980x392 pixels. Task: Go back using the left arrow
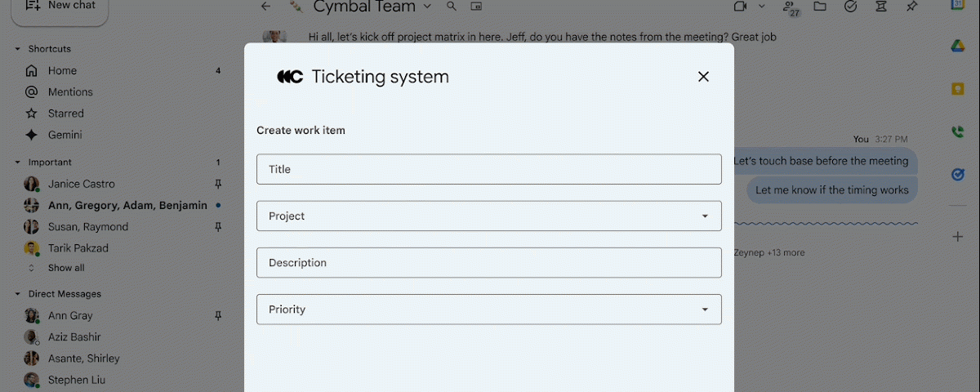[x=265, y=7]
